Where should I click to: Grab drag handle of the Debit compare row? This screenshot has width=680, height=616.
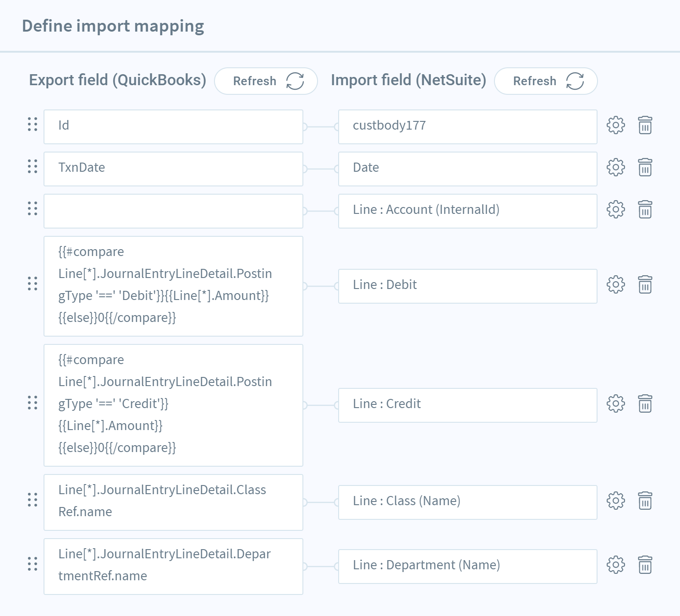click(x=33, y=283)
